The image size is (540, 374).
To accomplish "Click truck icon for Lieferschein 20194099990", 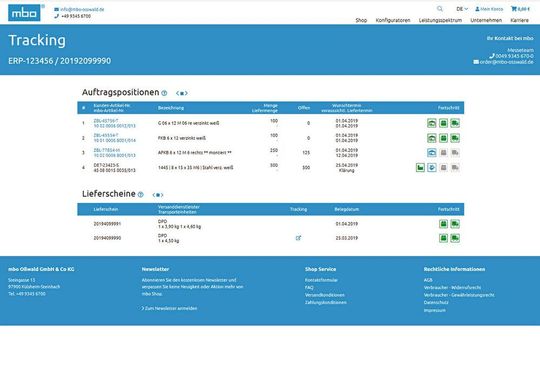I will [455, 238].
